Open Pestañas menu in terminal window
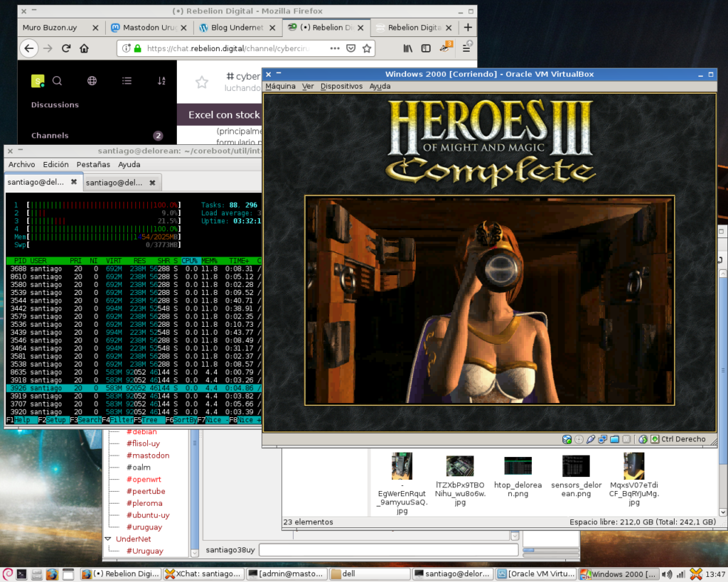This screenshot has width=728, height=582. (x=93, y=164)
